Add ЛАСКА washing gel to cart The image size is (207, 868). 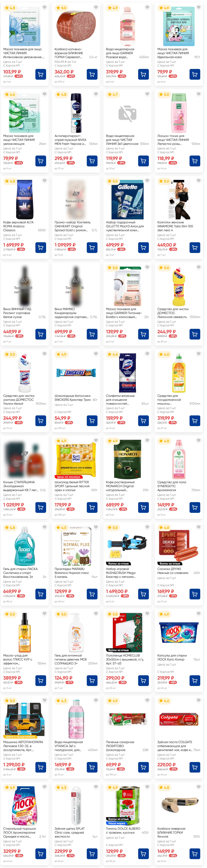[x=41, y=594]
